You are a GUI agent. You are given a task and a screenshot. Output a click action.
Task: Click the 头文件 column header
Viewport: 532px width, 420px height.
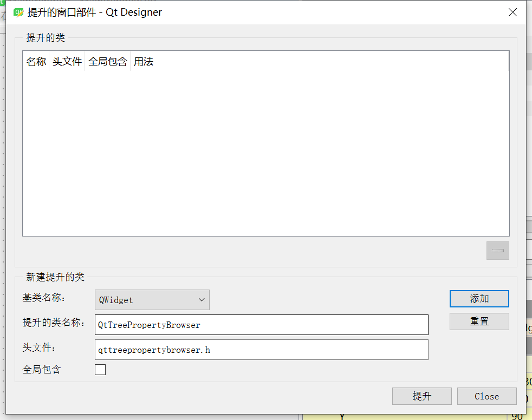coord(66,61)
